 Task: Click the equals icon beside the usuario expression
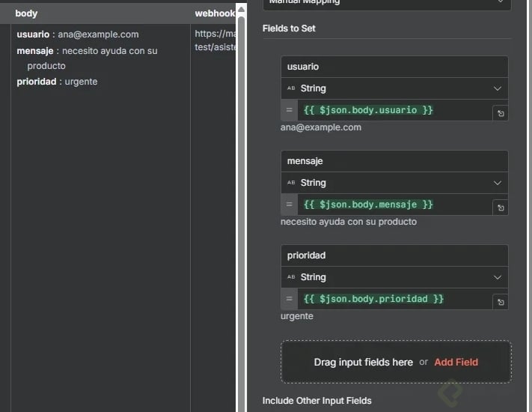(289, 110)
